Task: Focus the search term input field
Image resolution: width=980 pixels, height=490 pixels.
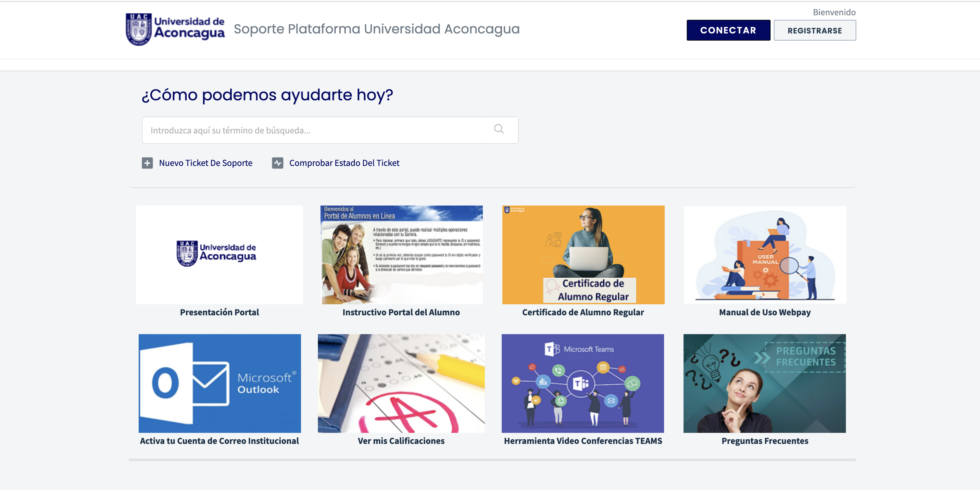Action: 330,130
